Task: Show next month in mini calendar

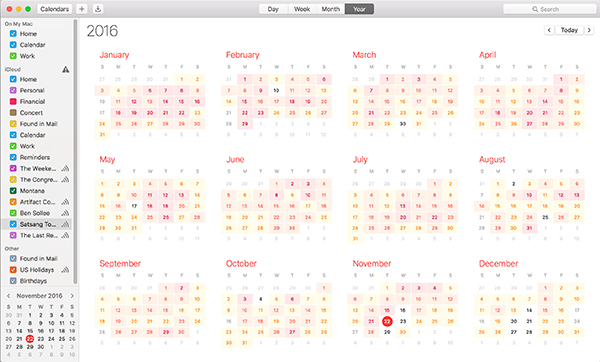Action: click(72, 296)
